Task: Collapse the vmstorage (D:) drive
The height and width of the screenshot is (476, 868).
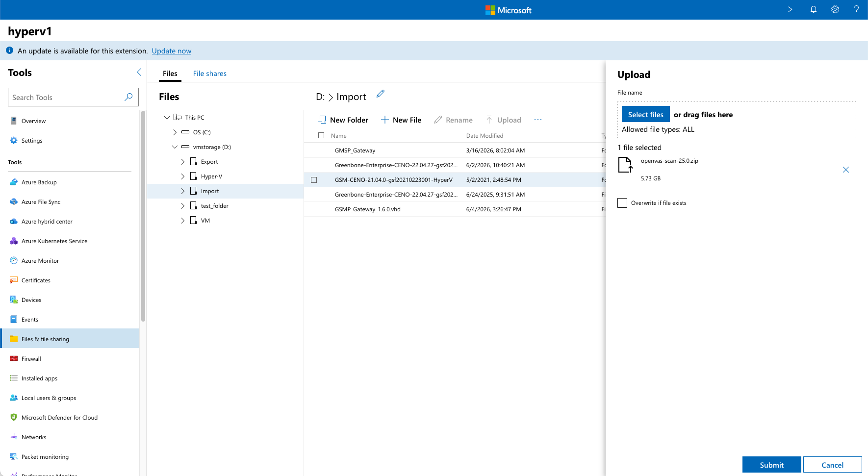Action: click(175, 147)
